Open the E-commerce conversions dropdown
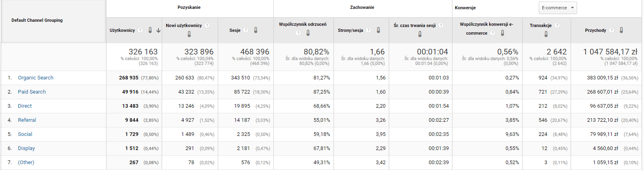Screen dimensions: 644x171 tap(558, 8)
